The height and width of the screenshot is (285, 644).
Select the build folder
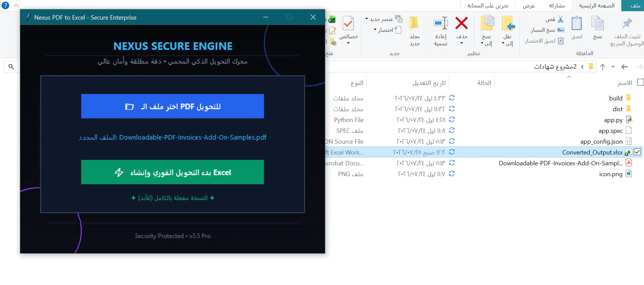[616, 98]
